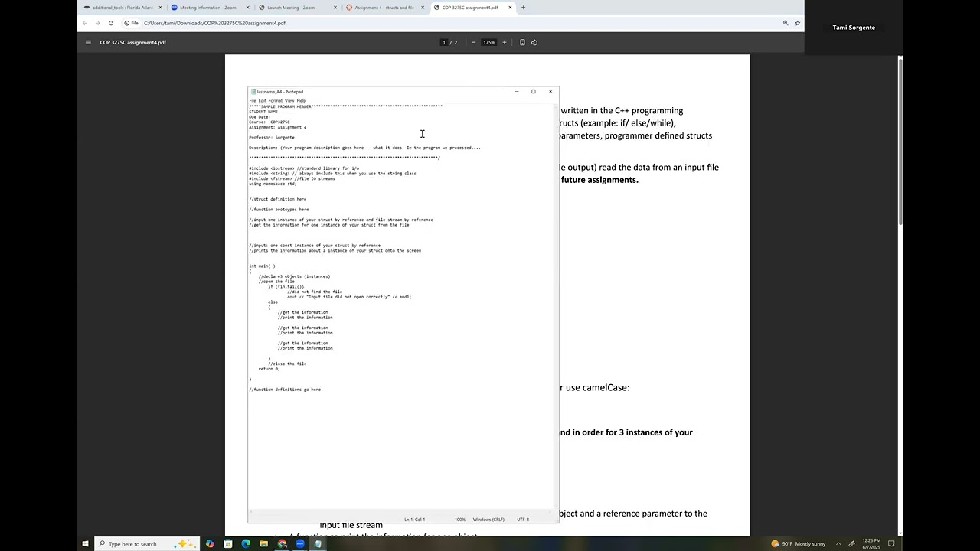980x551 pixels.
Task: Open Notepad from the taskbar
Action: (318, 544)
